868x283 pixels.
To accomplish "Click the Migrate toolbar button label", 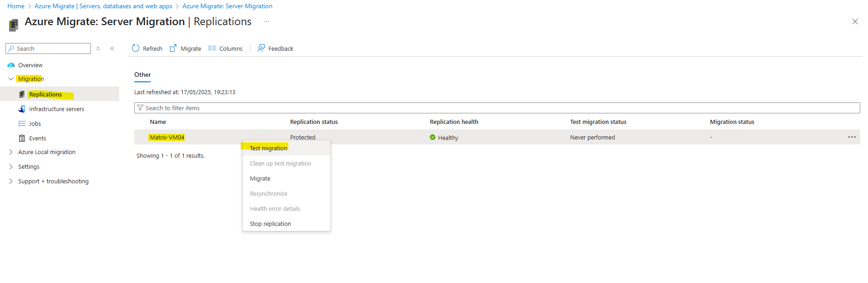I will point(191,48).
